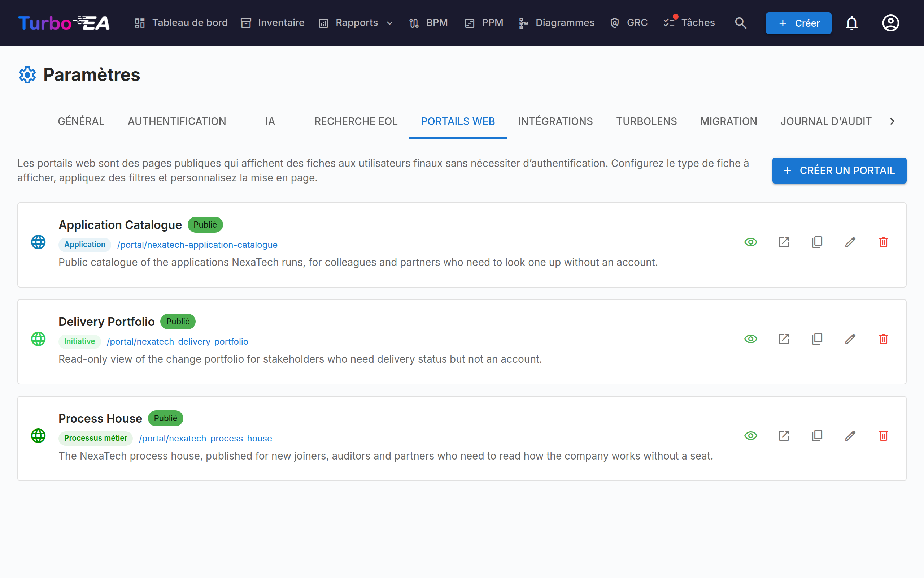Open the Inventaire page
This screenshot has height=578, width=924.
pyautogui.click(x=273, y=23)
